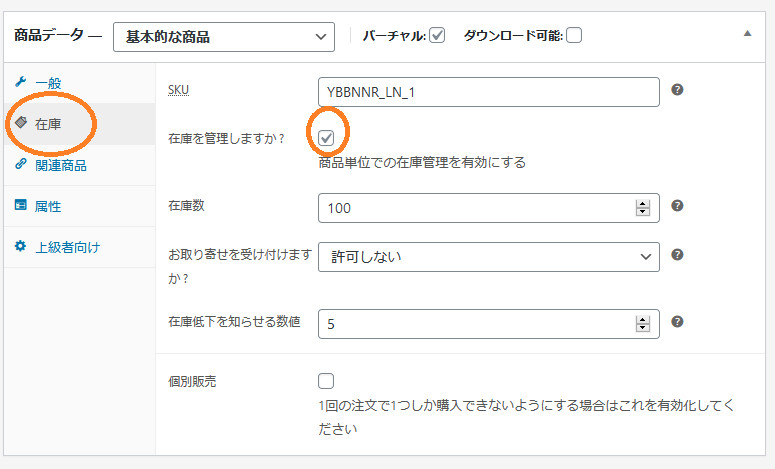Open the 許可しない backorder dropdown
Viewport: 775px width, 469px height.
coord(489,257)
